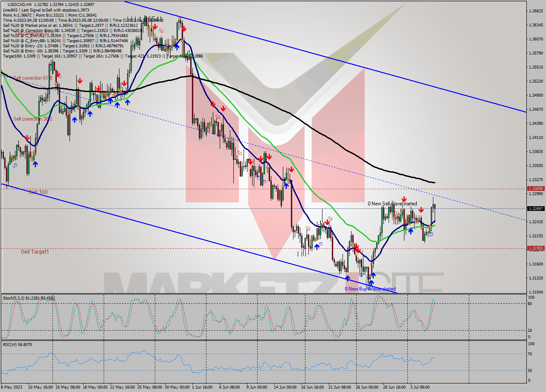Click the '26 Jun 00:00' time label

[x=367, y=387]
